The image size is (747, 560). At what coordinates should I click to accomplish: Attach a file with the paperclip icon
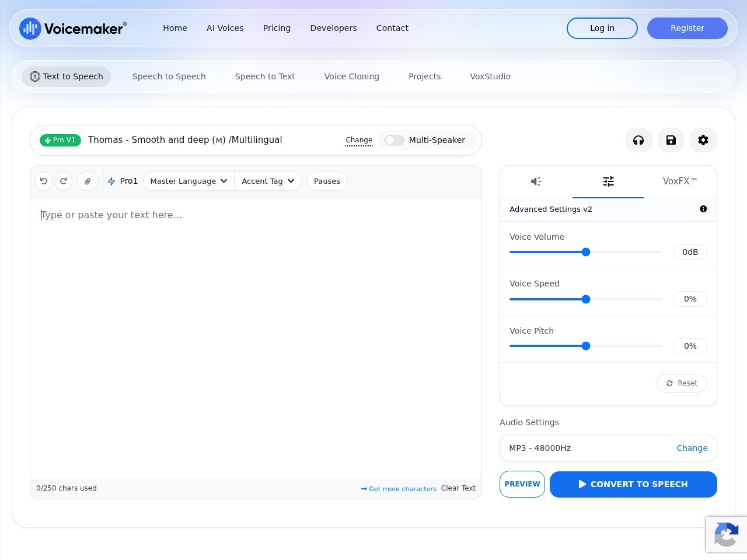88,181
